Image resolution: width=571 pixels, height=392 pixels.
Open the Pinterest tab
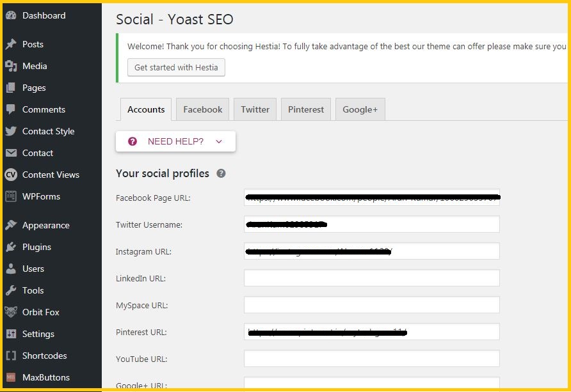[x=306, y=109]
